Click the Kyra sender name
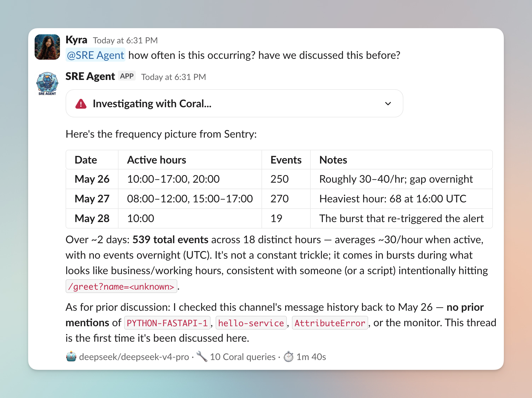 pyautogui.click(x=76, y=40)
